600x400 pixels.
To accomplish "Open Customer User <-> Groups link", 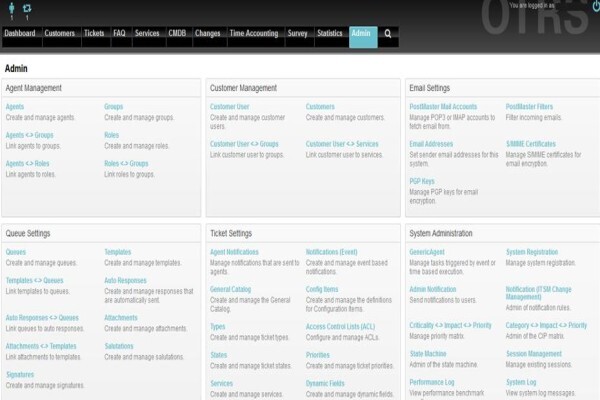I will tap(244, 144).
